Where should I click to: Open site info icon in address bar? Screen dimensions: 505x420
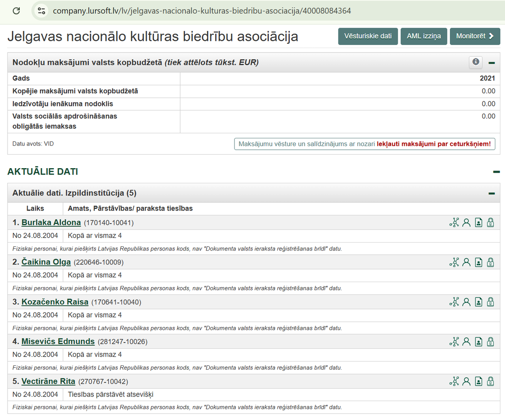point(41,11)
